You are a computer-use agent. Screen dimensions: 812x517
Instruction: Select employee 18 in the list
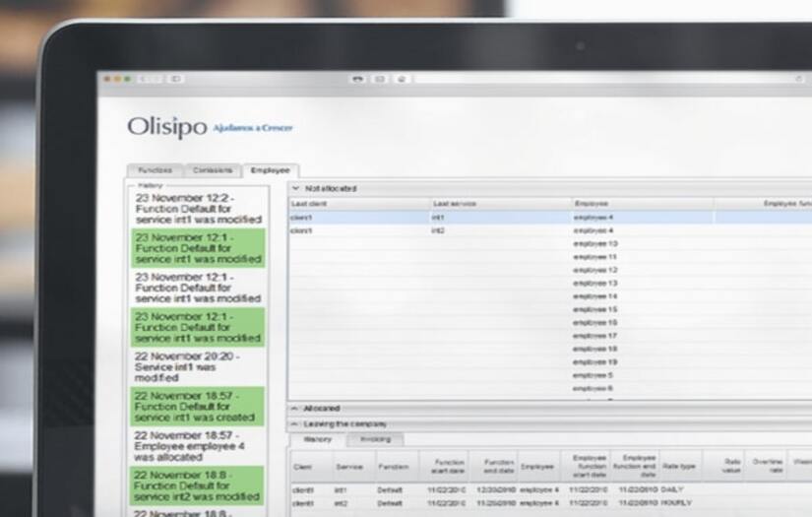click(x=595, y=349)
